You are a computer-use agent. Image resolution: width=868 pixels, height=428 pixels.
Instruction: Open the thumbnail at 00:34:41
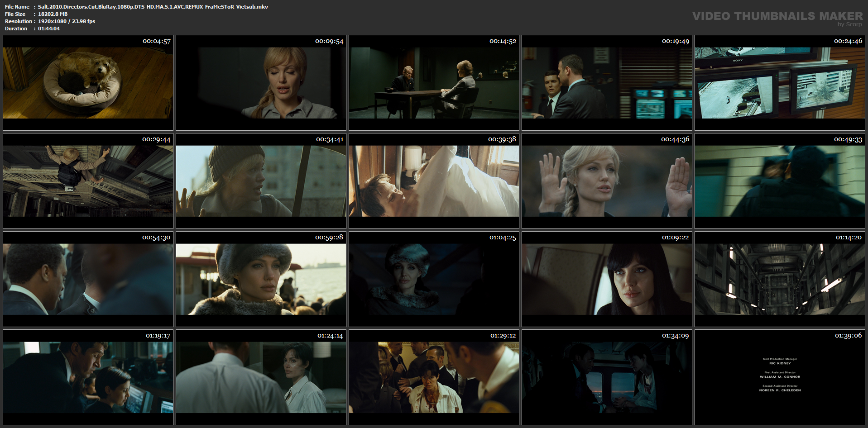click(x=261, y=181)
